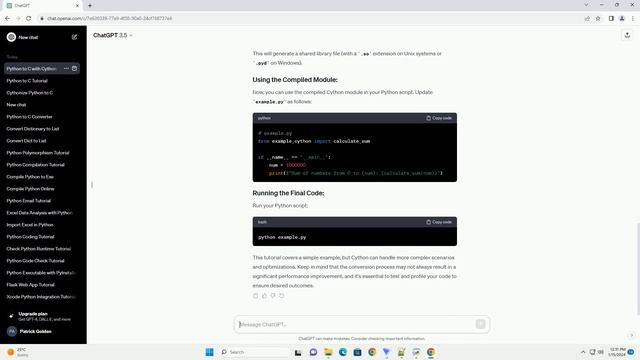This screenshot has height=360, width=640.
Task: Open a new browser tab
Action: click(90, 6)
